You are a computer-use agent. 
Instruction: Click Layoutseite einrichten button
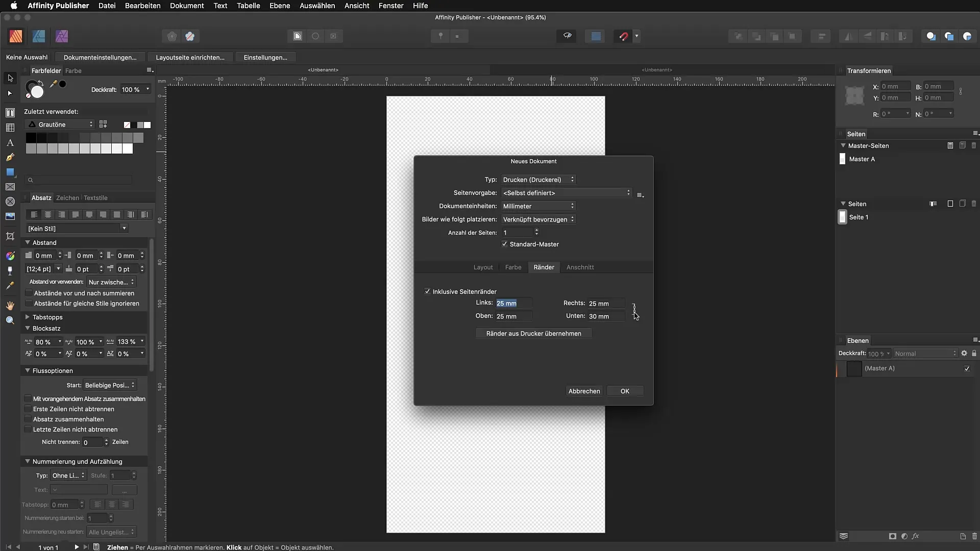[190, 58]
